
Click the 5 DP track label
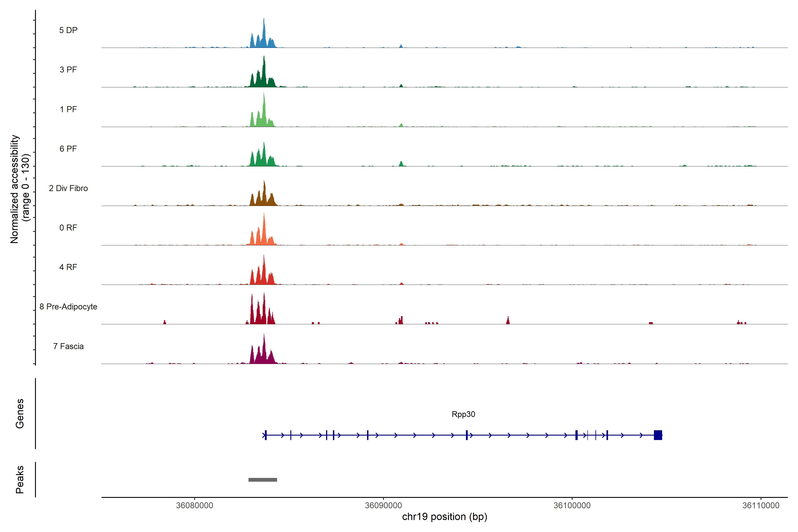click(x=68, y=30)
